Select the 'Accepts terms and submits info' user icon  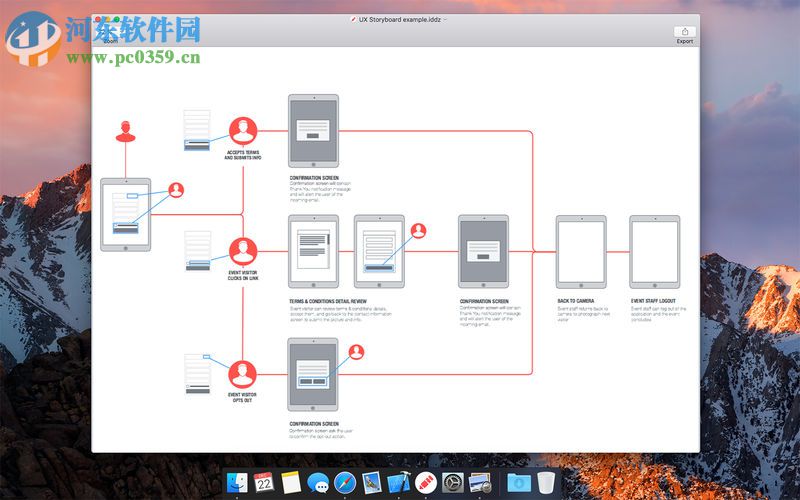(243, 131)
